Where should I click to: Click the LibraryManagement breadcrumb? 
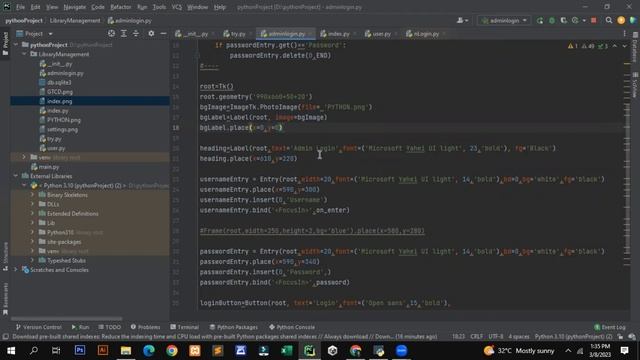pyautogui.click(x=75, y=20)
